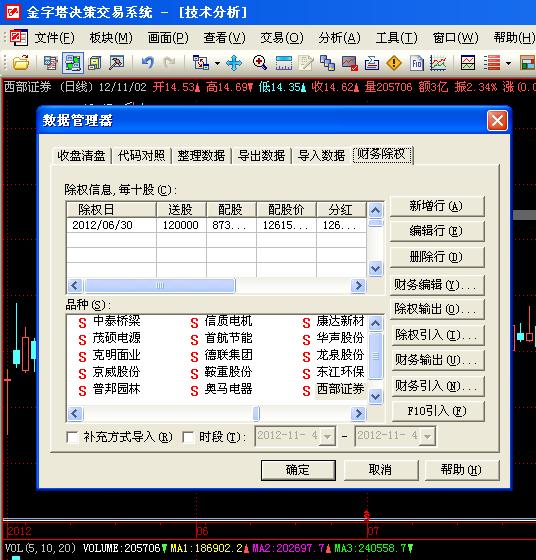Click the red list lines toolbar icon

tap(492, 64)
